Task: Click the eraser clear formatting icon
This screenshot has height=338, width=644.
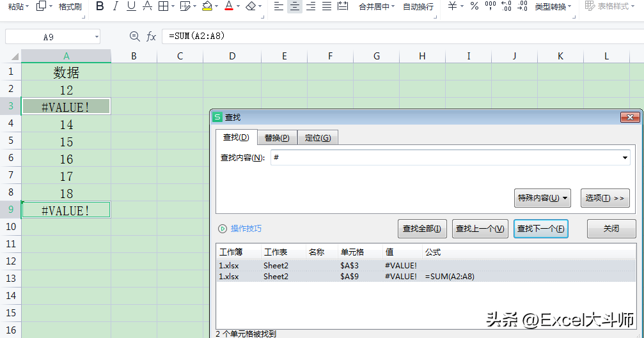Action: (x=251, y=6)
